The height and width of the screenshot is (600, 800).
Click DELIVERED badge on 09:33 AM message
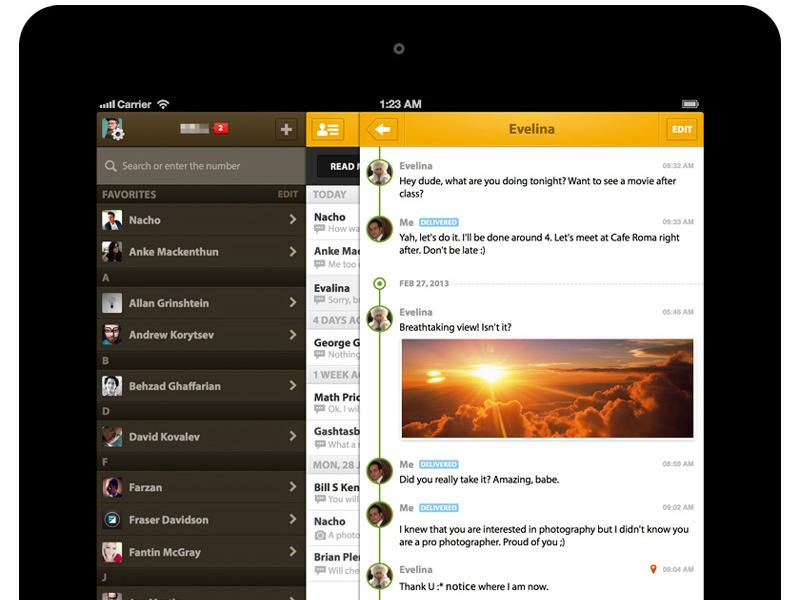point(439,222)
